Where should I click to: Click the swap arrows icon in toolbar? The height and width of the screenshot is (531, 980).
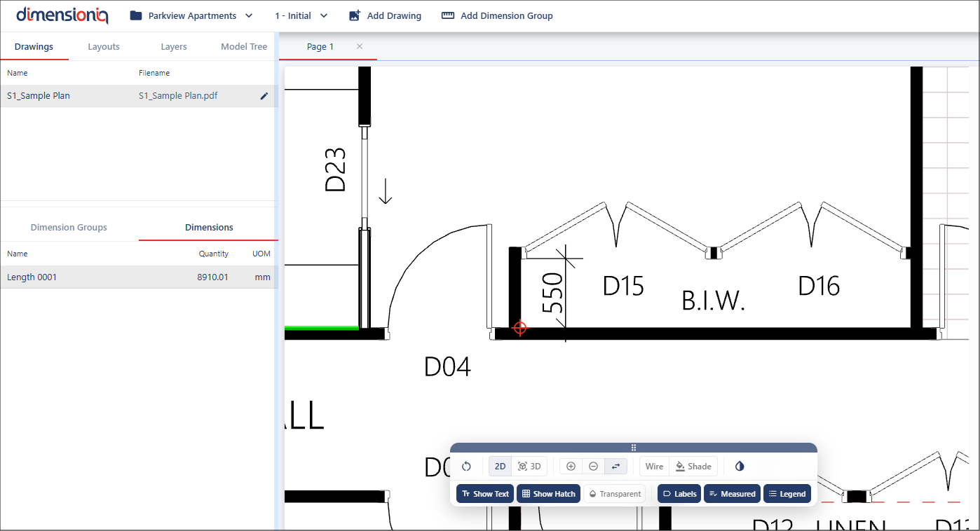615,467
